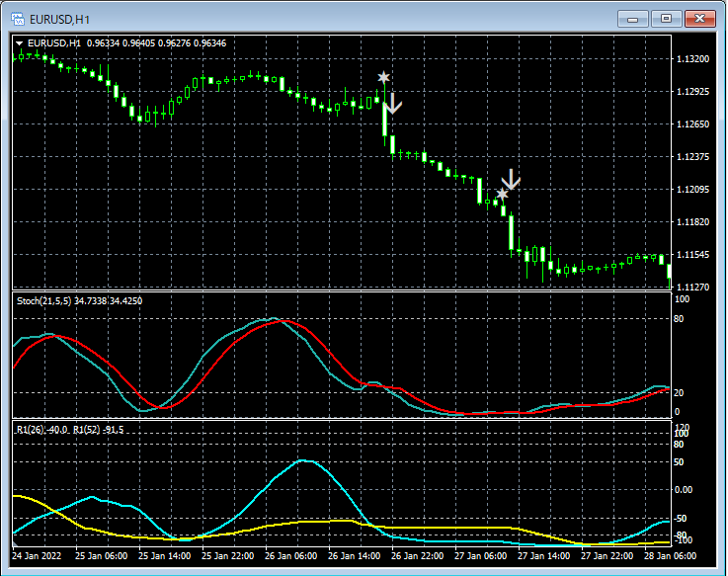
Task: Maximize the EURUSD,H1 chart window
Action: 666,18
